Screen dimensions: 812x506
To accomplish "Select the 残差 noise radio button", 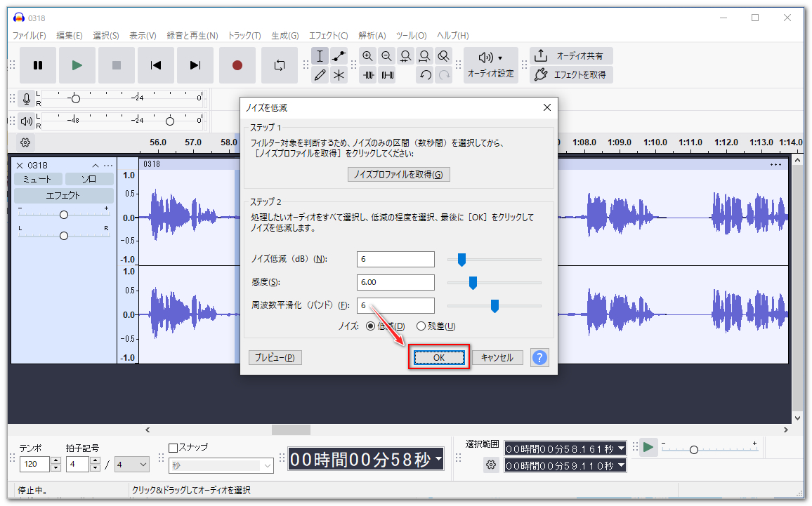I will click(x=421, y=326).
